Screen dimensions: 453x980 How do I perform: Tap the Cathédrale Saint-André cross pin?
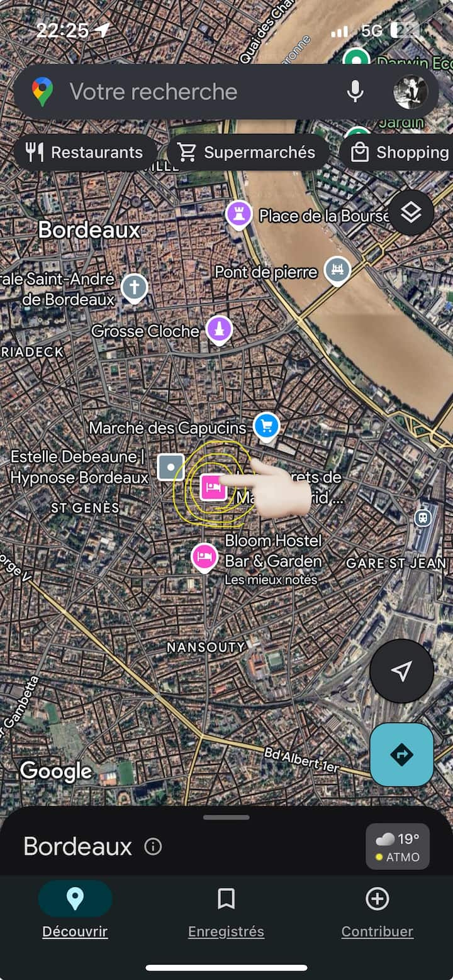coord(134,289)
